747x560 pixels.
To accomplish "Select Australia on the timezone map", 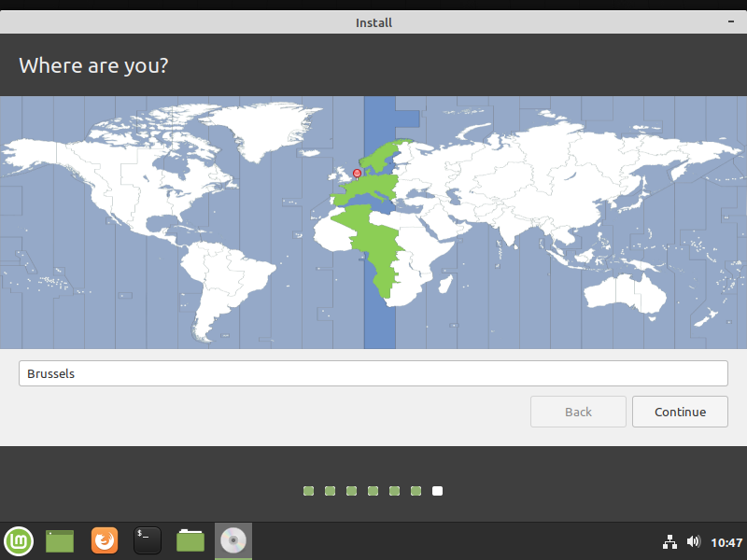I will coord(625,292).
